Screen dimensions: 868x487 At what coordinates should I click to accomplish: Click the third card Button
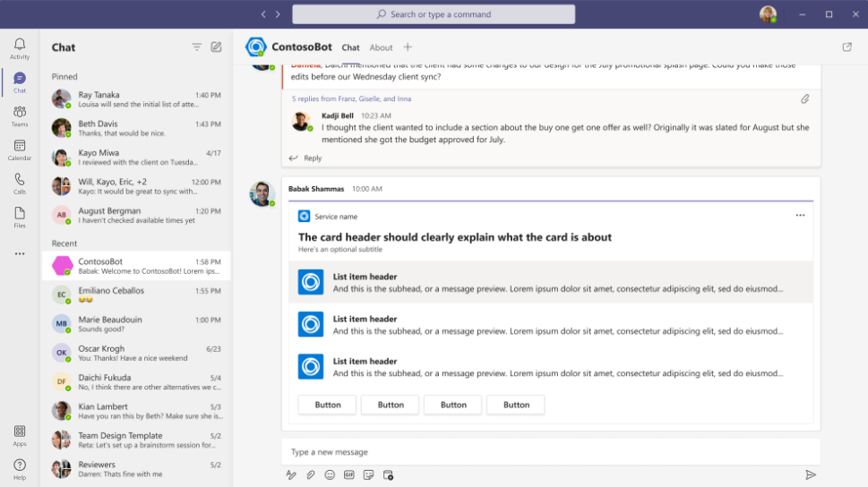[453, 405]
